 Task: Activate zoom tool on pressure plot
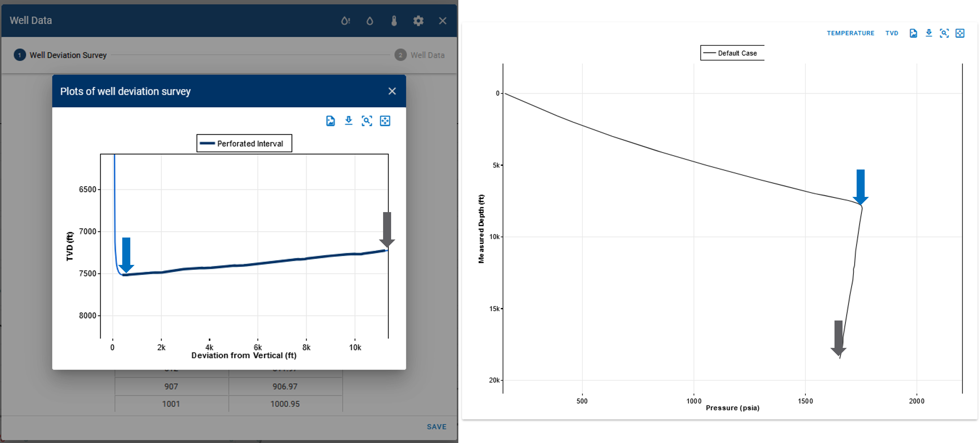(x=944, y=33)
